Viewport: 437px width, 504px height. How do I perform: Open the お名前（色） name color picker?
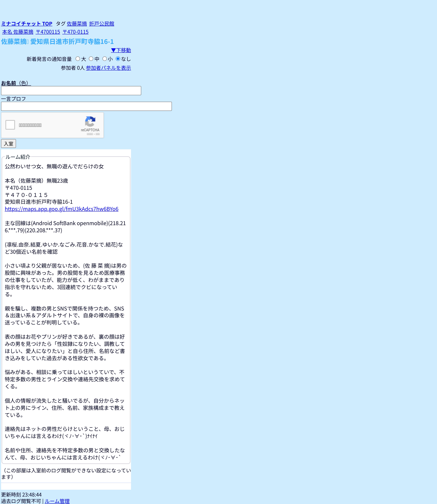[x=16, y=83]
